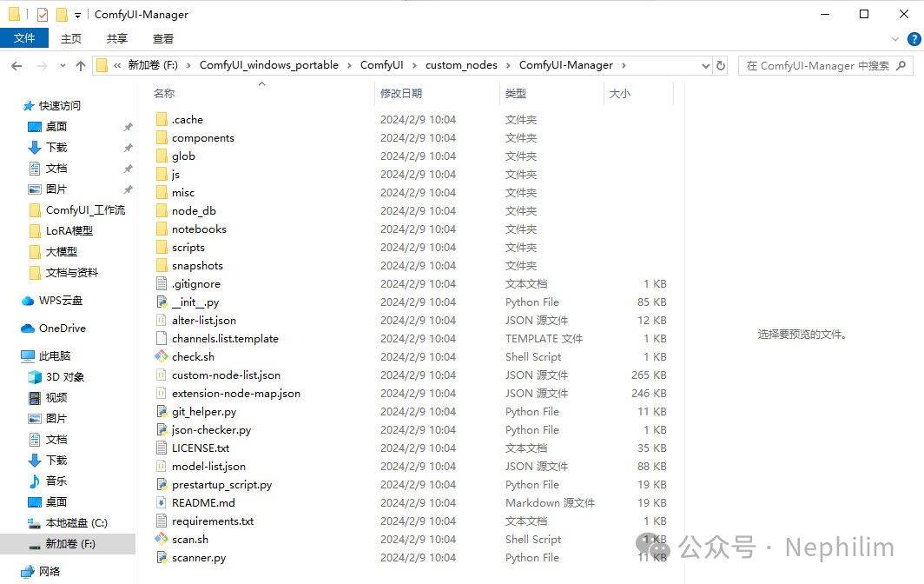Select the glob folder icon
The height and width of the screenshot is (584, 924).
(x=162, y=156)
